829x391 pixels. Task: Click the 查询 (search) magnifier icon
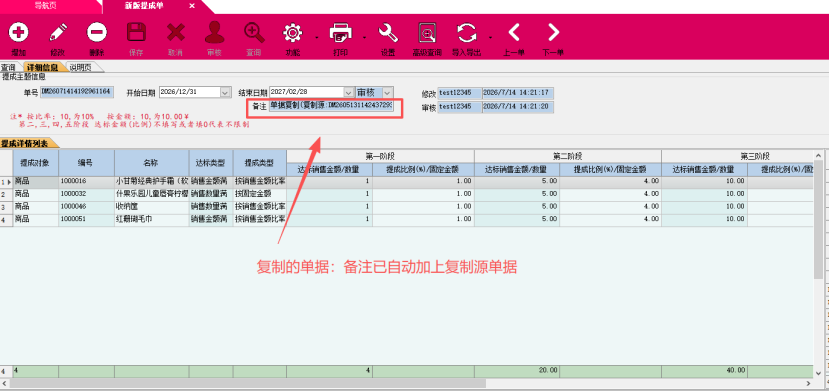254,33
